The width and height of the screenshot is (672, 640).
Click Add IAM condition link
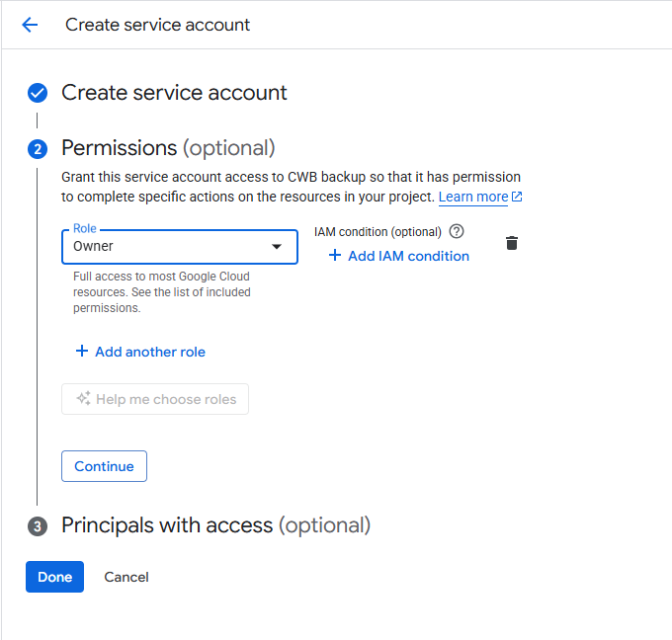pyautogui.click(x=408, y=256)
